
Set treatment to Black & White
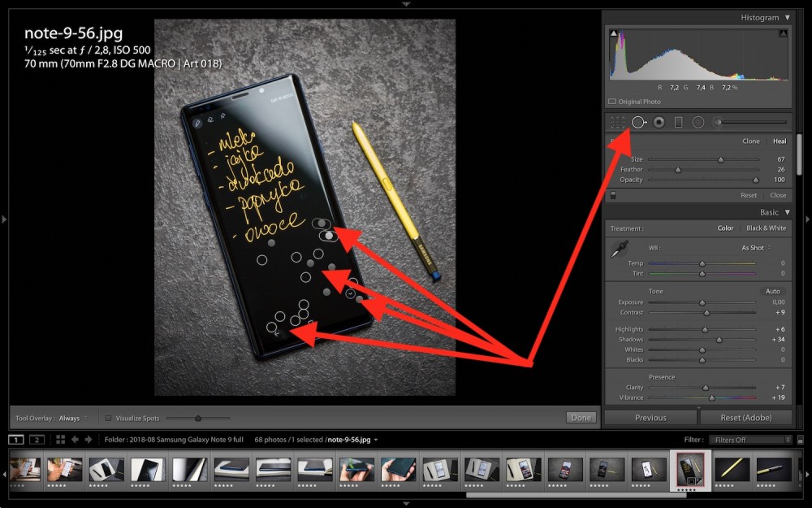click(x=766, y=228)
